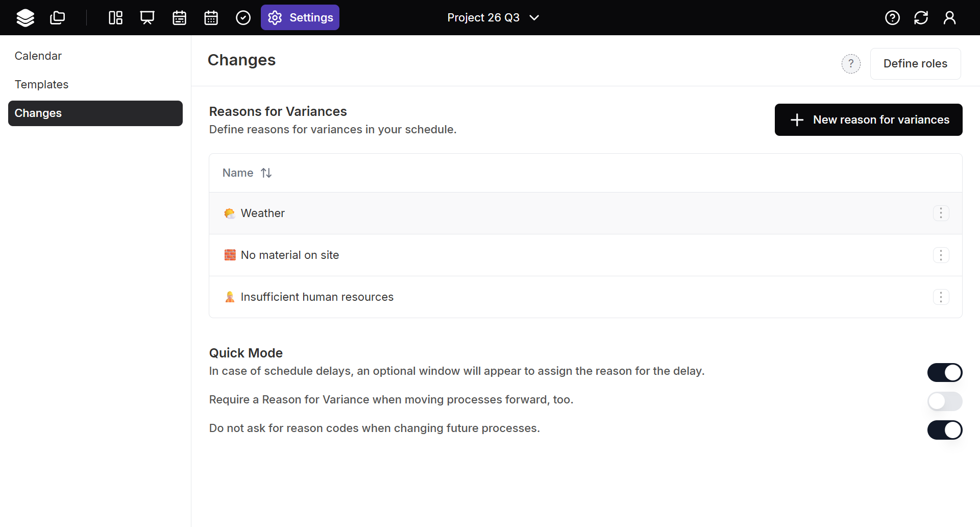Open the calendar list view icon

179,18
